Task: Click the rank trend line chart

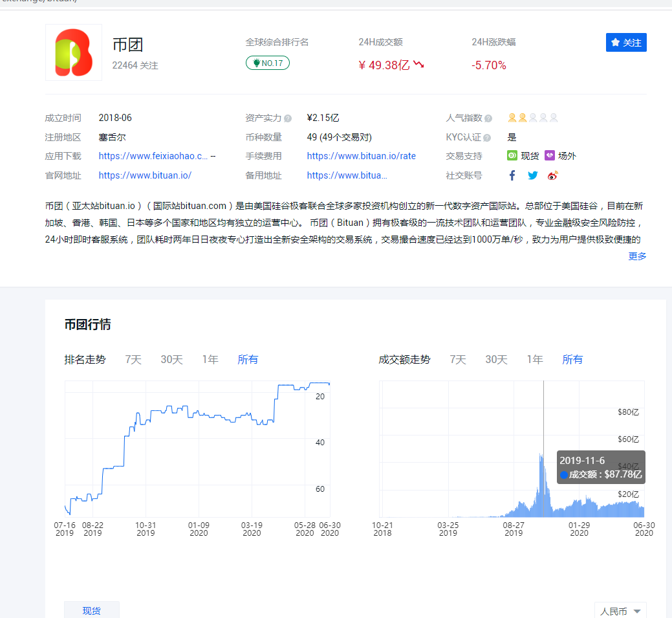Action: 197,448
